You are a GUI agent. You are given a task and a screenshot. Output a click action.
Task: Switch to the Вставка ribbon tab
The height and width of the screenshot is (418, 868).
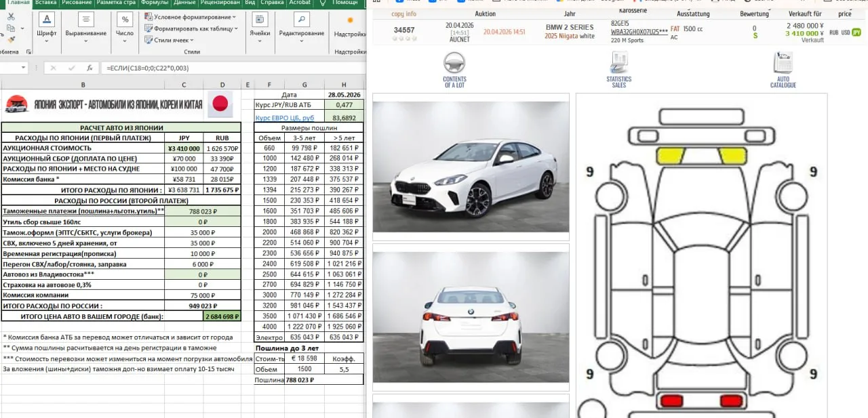tap(45, 3)
